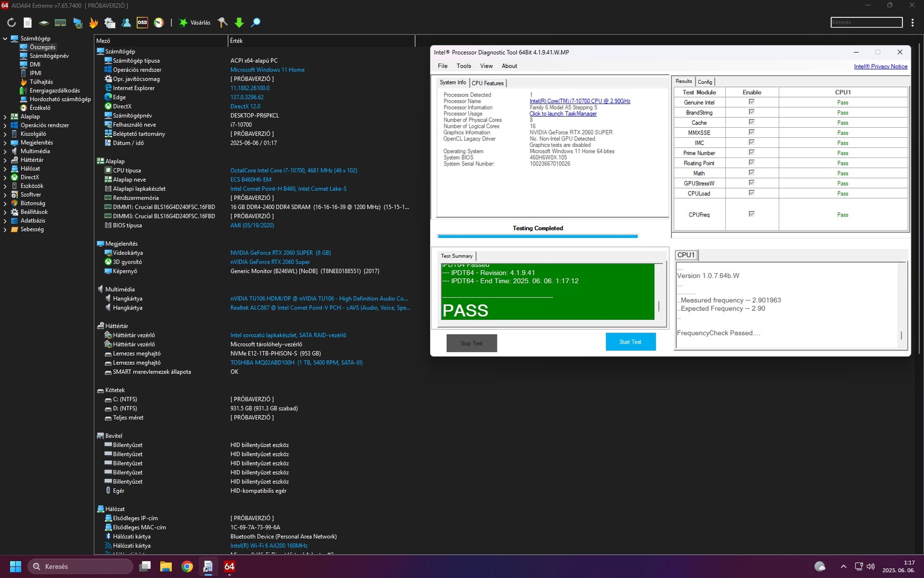Select Túlhajtás in the sidebar tree
The image size is (924, 578).
tap(41, 82)
